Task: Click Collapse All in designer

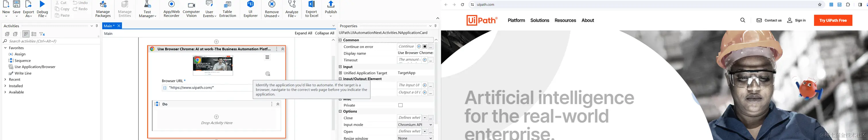Action: (324, 33)
